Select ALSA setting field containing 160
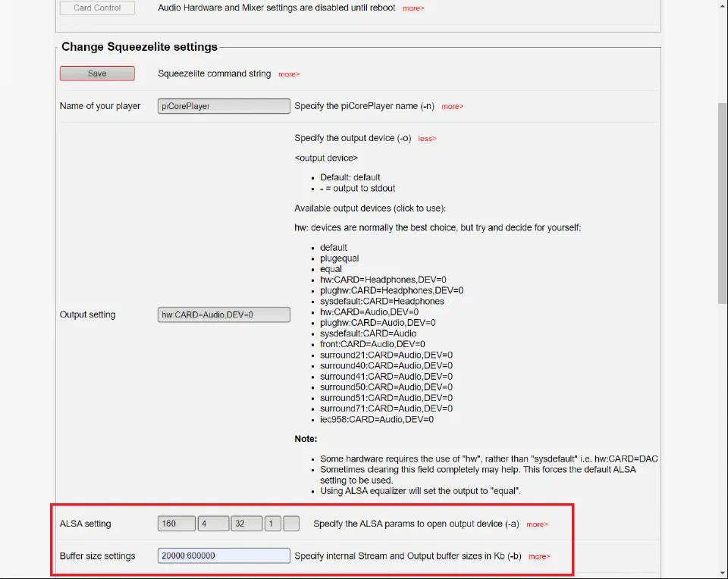728x579 pixels. click(x=177, y=524)
